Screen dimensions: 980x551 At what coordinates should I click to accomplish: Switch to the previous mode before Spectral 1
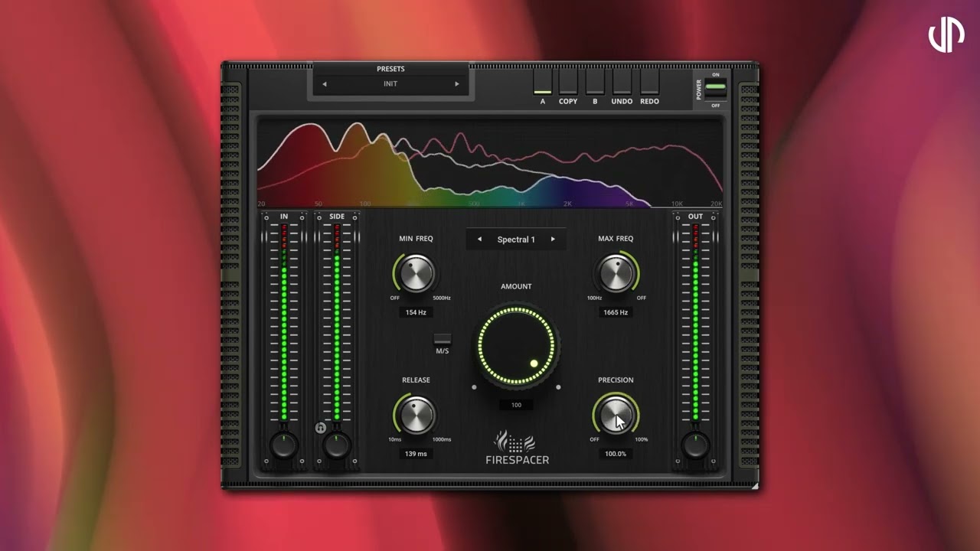click(x=480, y=240)
